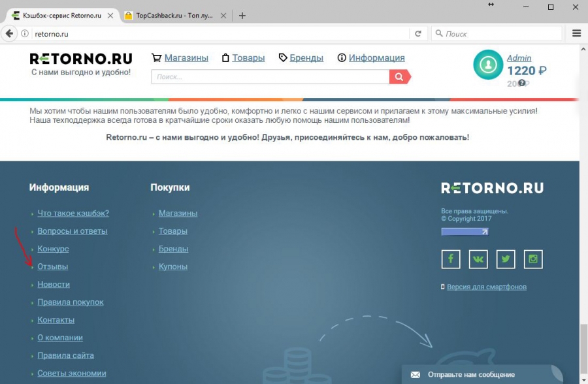The image size is (588, 384).
Task: Switch to the TopCashback.ru tab
Action: point(176,16)
